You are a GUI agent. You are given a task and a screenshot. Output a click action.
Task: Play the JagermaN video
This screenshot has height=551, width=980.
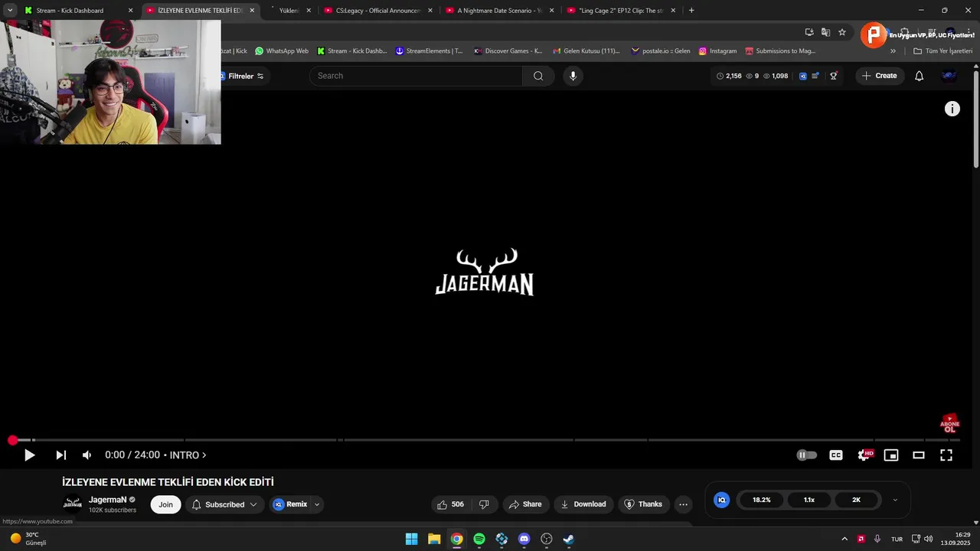tap(29, 455)
